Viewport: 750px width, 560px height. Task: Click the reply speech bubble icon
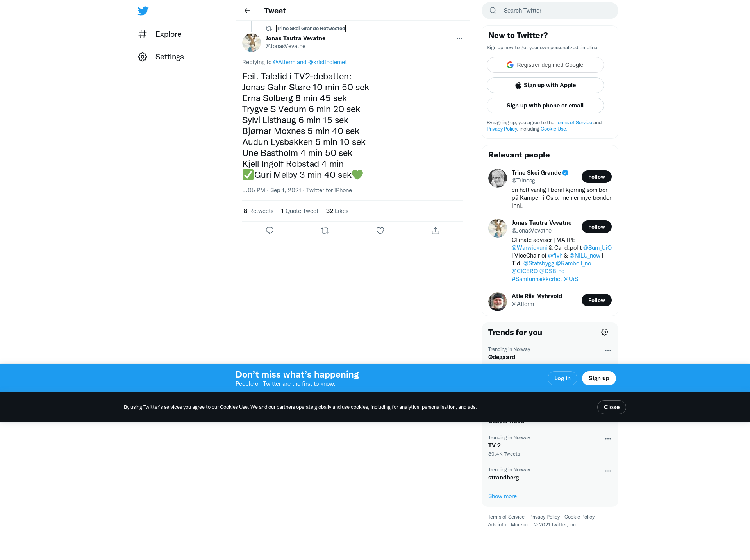click(270, 231)
